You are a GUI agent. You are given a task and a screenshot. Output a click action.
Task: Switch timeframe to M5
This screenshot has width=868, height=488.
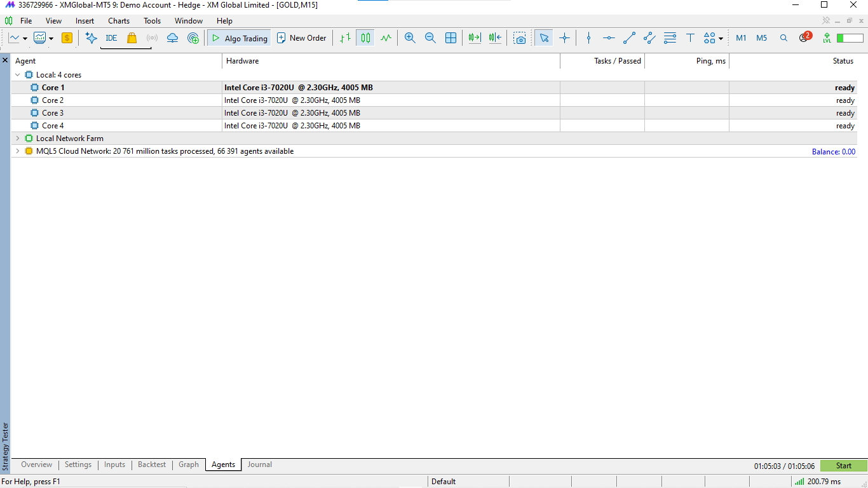tap(761, 38)
